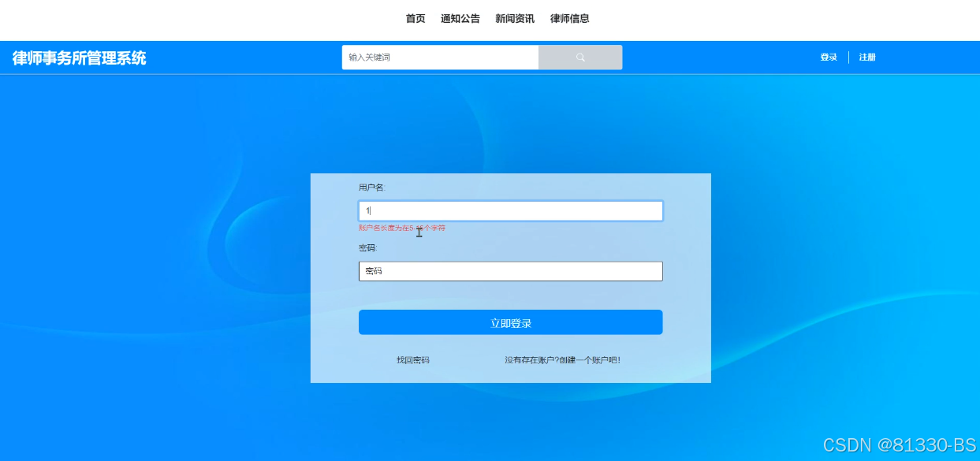Image resolution: width=980 pixels, height=461 pixels.
Task: Click the 登录 link in header
Action: [x=829, y=58]
